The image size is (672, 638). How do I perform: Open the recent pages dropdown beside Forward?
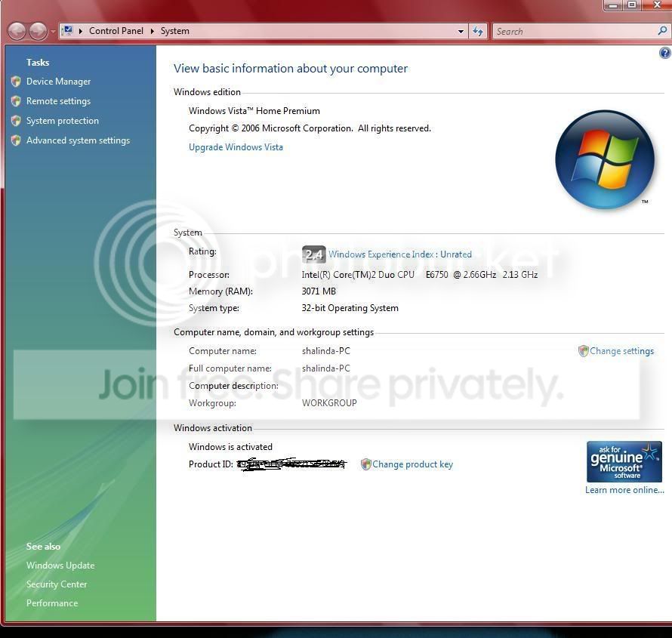(x=53, y=31)
